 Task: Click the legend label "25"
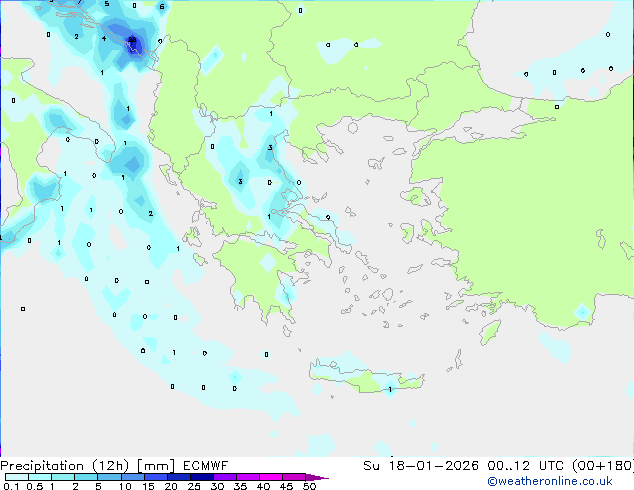click(194, 486)
